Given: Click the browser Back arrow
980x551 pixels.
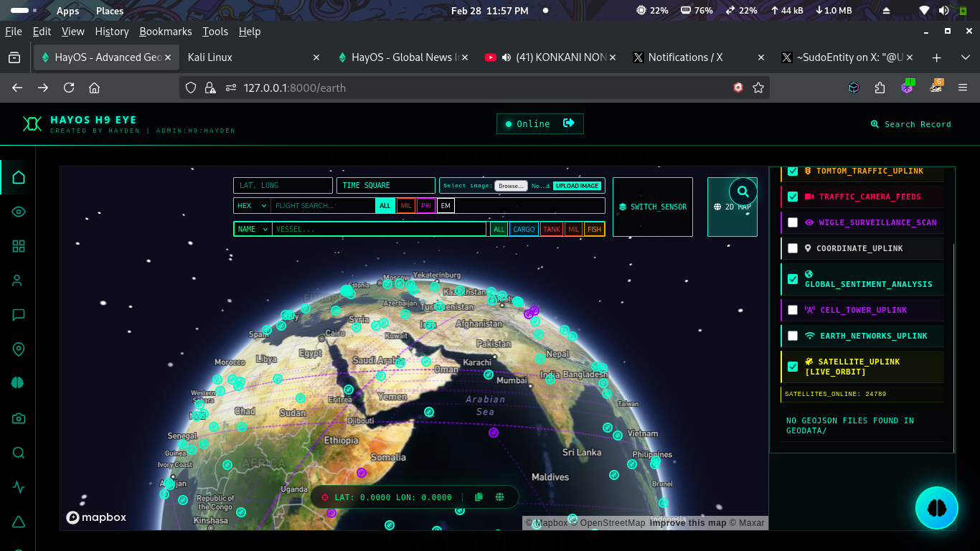Looking at the screenshot, I should (x=17, y=88).
